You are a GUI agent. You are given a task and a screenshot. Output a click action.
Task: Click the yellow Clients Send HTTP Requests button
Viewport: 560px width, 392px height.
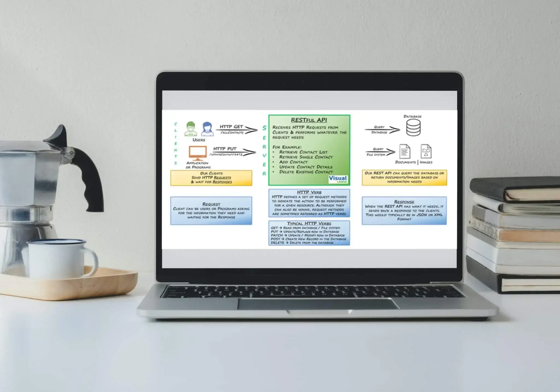209,181
